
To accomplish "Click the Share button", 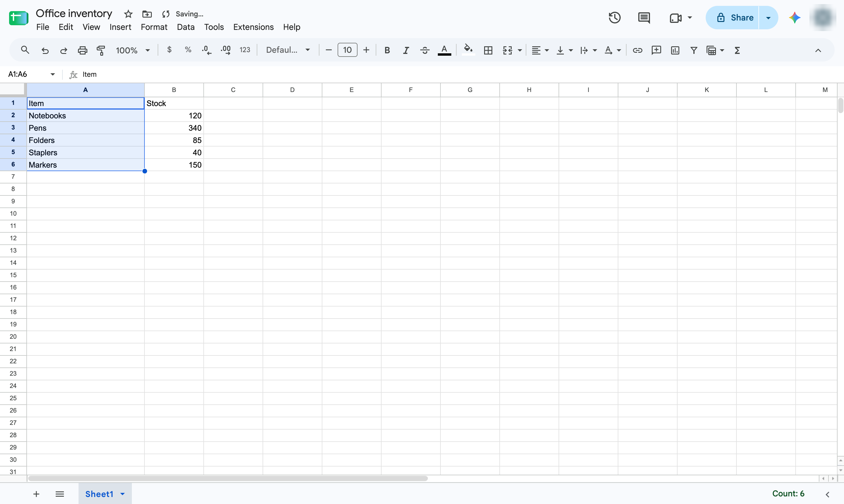I will pos(732,18).
